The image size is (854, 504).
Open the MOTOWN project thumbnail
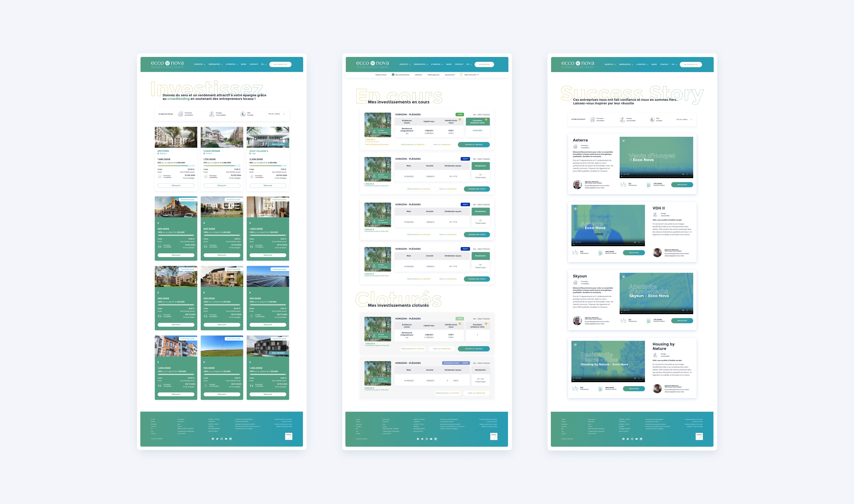click(x=176, y=137)
